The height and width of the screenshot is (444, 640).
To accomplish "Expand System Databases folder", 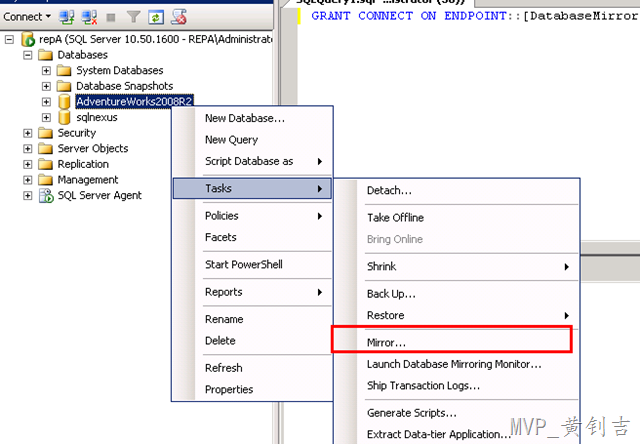I will point(46,71).
